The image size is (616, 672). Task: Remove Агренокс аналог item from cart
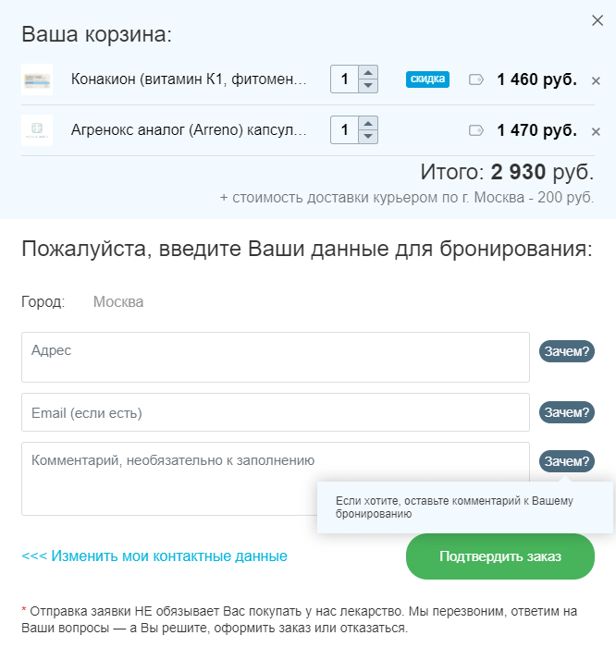tap(596, 131)
